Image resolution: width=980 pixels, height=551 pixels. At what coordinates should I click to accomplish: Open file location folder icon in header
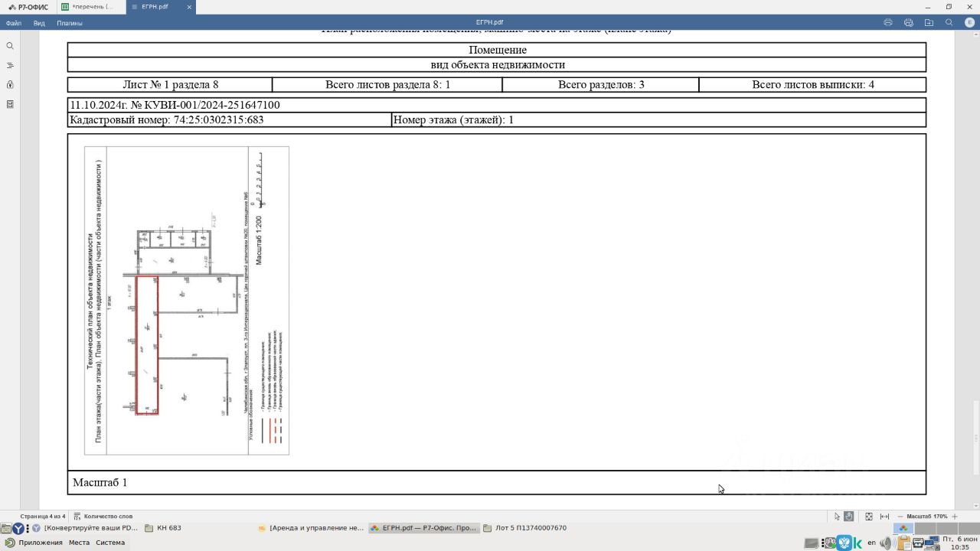tap(929, 23)
